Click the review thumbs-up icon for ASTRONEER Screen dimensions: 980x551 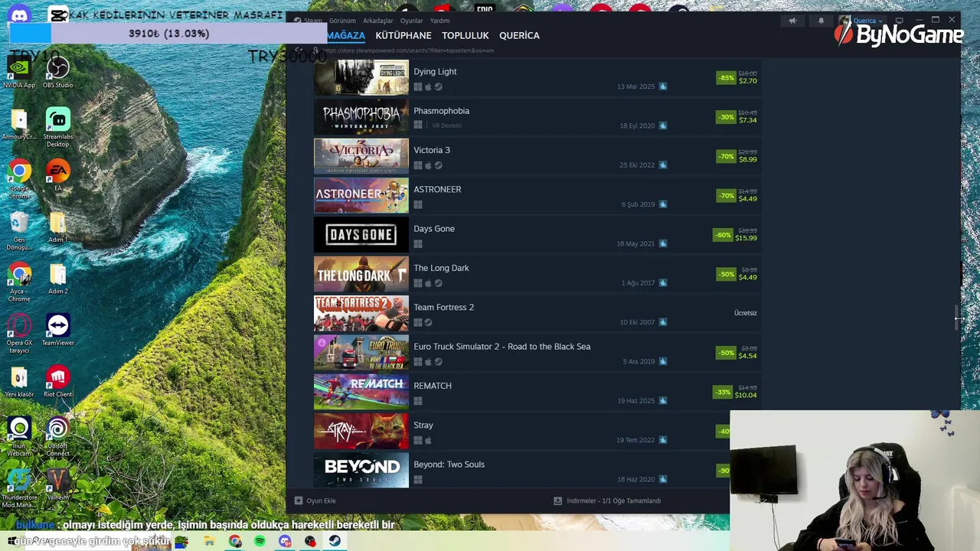(x=663, y=204)
